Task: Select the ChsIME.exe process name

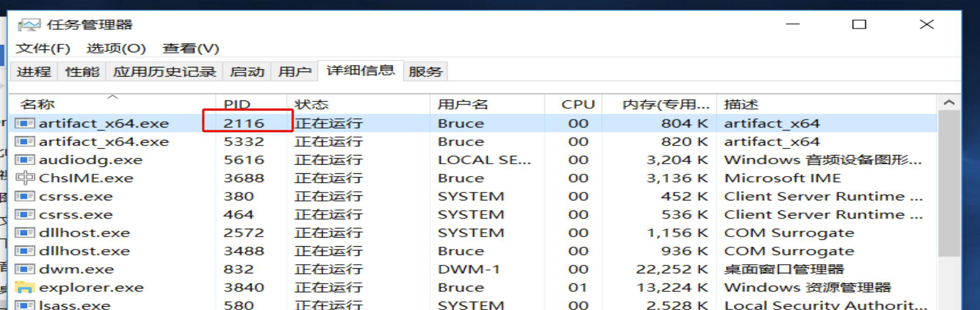Action: tap(86, 178)
